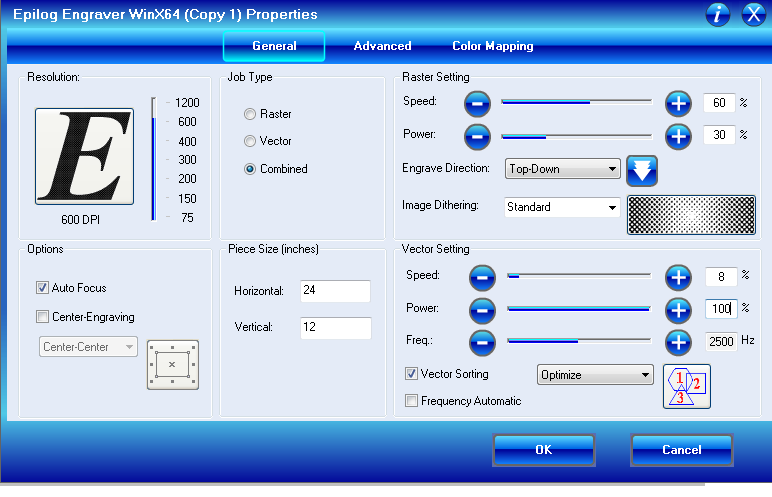Screen dimensions: 772x497
Task: Increase raster speed with plus button
Action: pos(678,103)
